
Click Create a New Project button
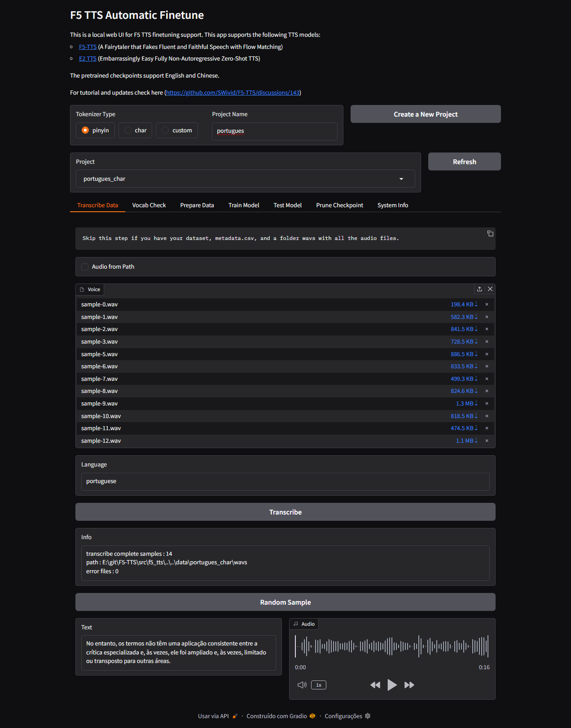coord(426,114)
